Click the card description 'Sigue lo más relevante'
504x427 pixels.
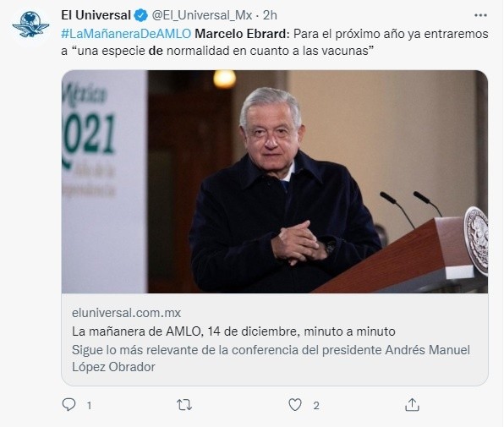pyautogui.click(x=271, y=359)
